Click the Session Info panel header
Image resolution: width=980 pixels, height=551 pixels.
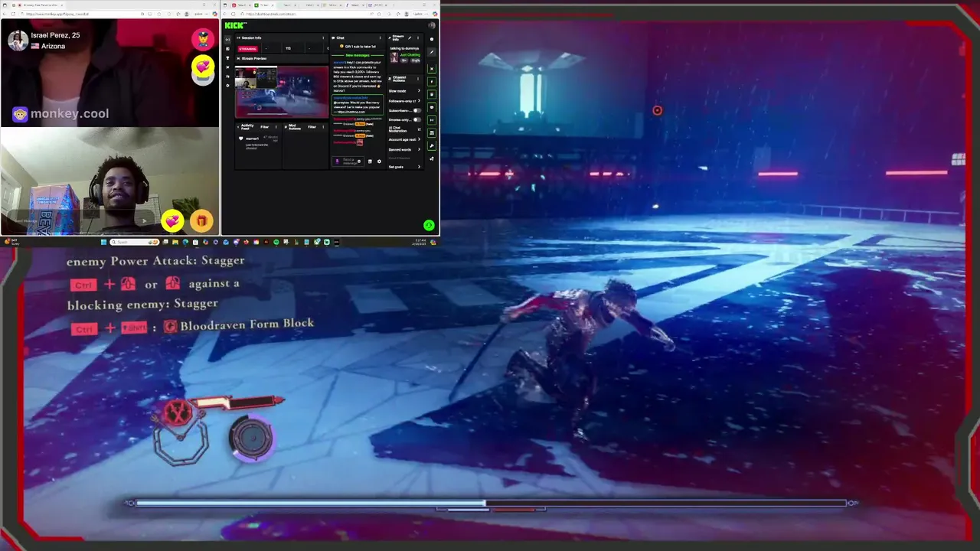[281, 37]
